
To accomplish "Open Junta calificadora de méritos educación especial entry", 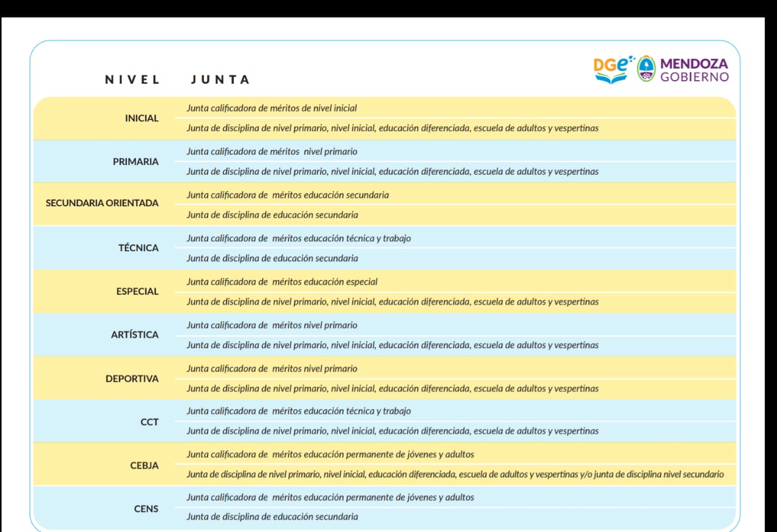I will [x=282, y=281].
